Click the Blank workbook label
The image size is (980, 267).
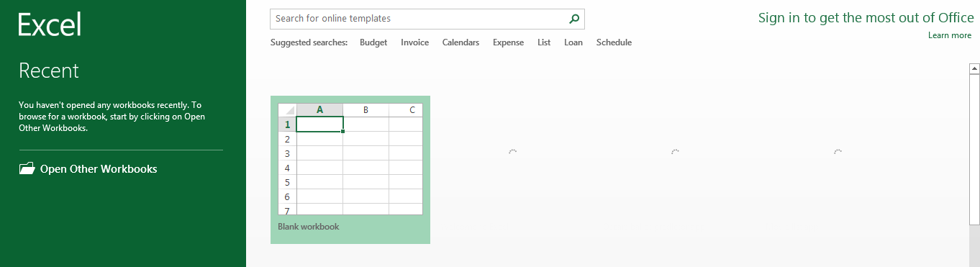coord(309,227)
